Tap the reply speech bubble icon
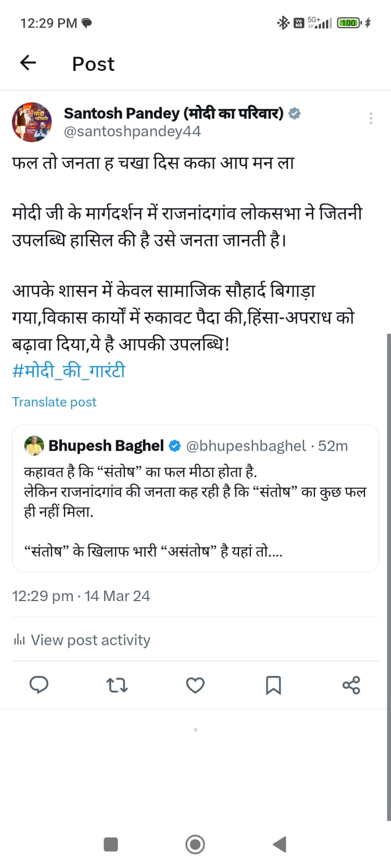Screen dimensions: 391x868 click(39, 685)
